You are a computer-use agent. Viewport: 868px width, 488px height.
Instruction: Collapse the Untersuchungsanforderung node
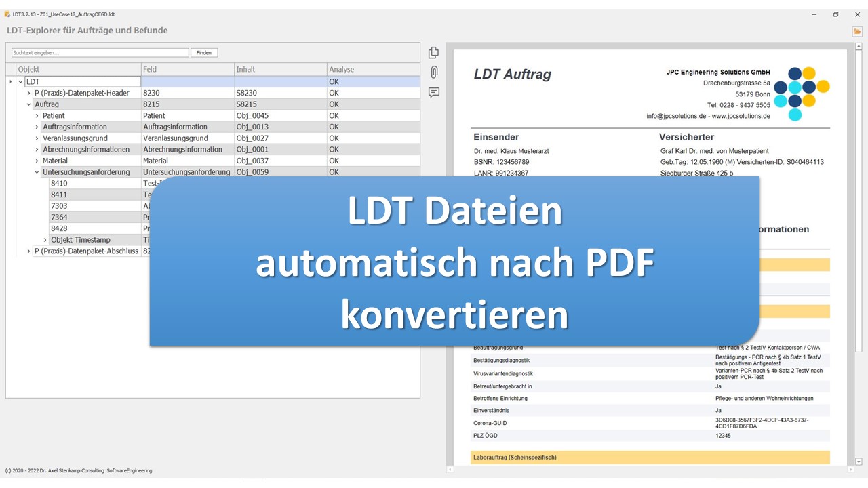pyautogui.click(x=37, y=172)
